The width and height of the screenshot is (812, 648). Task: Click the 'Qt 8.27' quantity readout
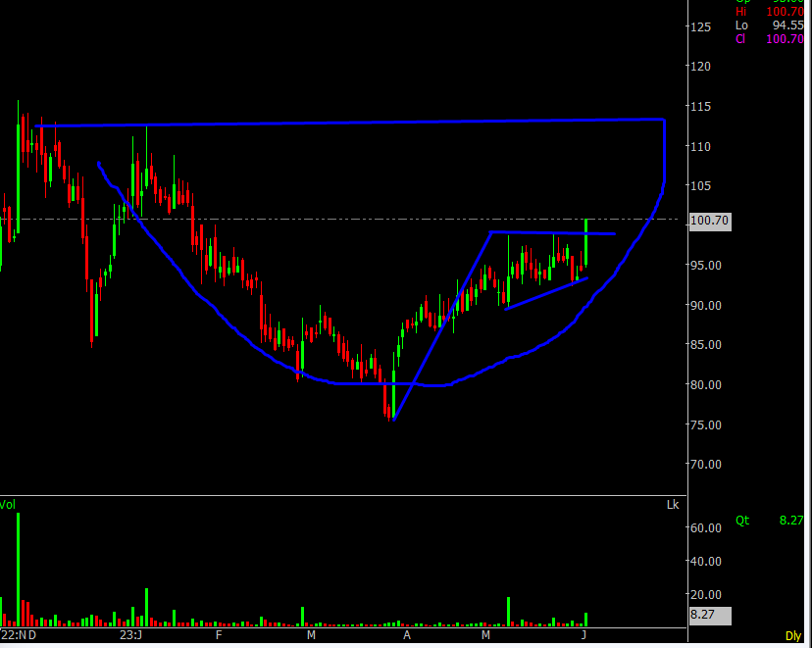coord(769,521)
